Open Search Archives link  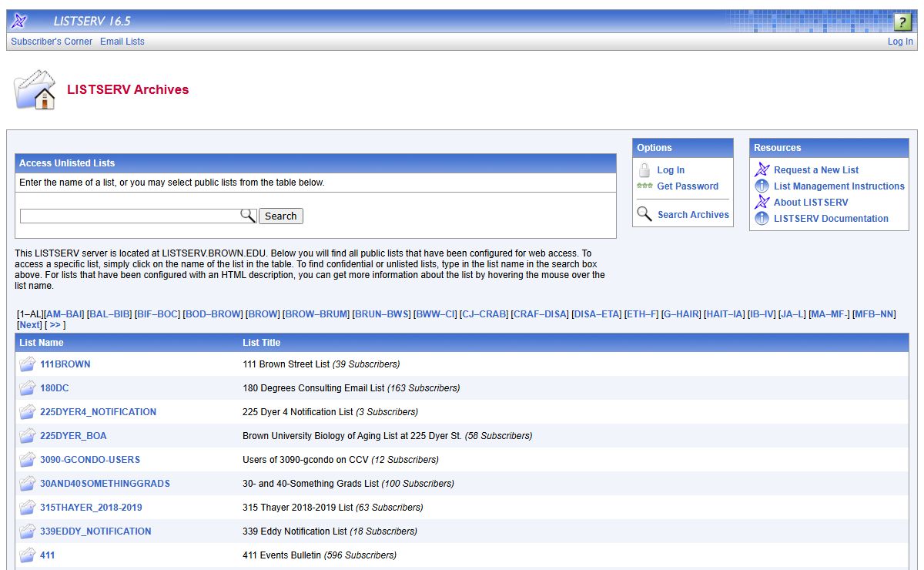693,215
